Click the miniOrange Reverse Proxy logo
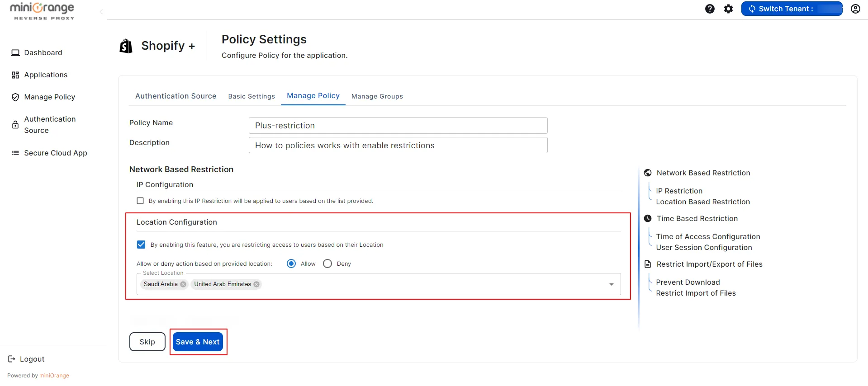 pyautogui.click(x=43, y=11)
